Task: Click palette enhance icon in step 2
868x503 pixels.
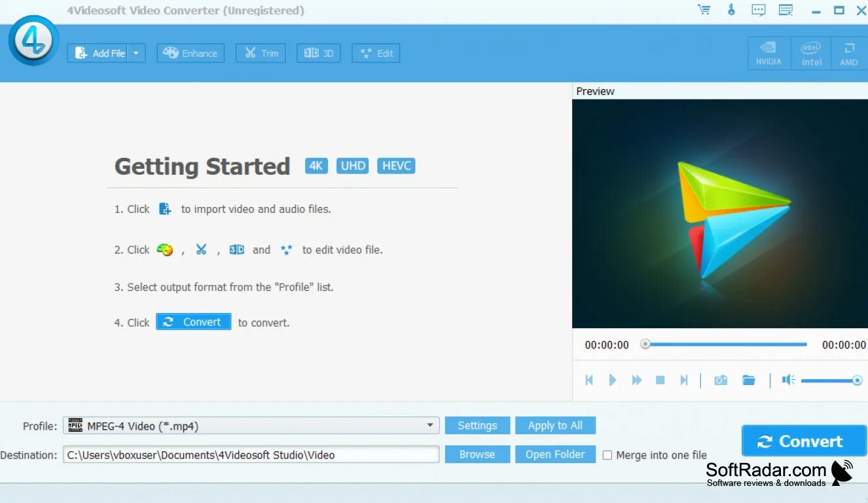Action: (x=165, y=250)
